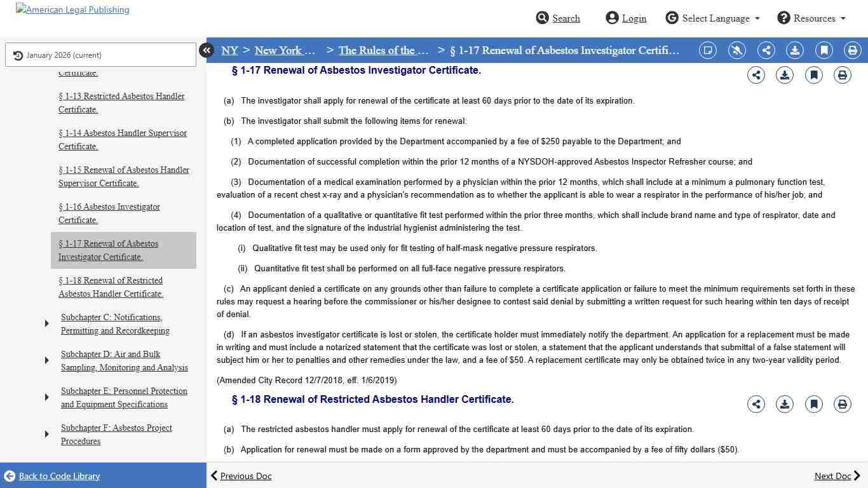
Task: Click NY in the breadcrumb trail
Action: (x=229, y=50)
